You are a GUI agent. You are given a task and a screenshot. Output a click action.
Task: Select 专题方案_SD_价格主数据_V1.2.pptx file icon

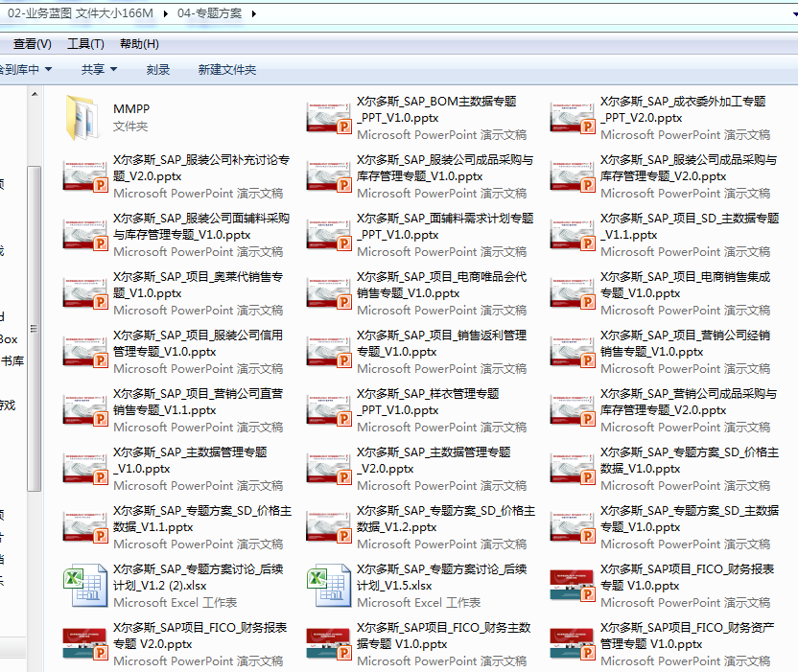point(329,527)
